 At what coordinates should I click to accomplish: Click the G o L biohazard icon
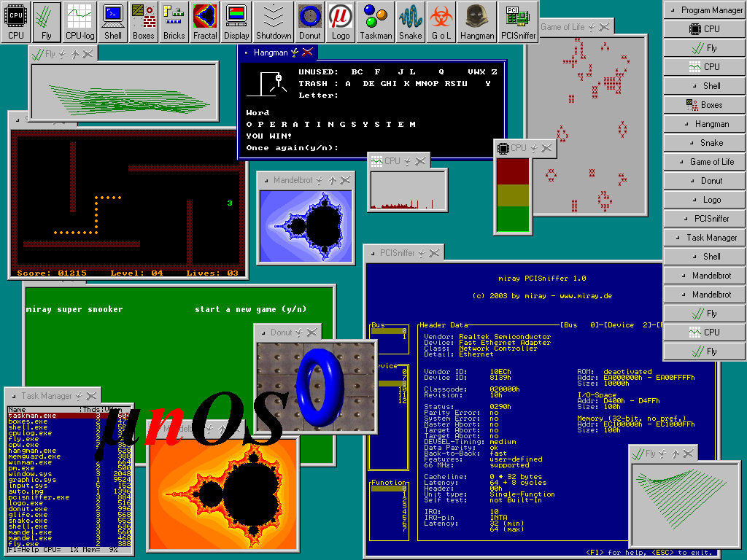point(441,21)
